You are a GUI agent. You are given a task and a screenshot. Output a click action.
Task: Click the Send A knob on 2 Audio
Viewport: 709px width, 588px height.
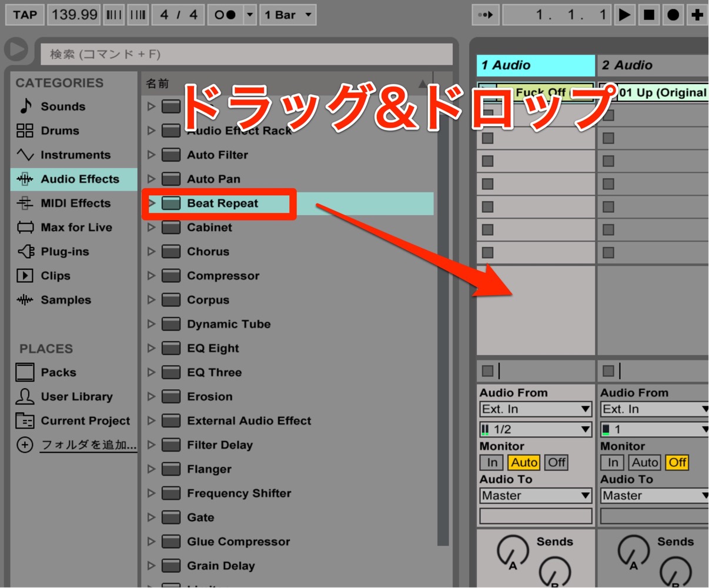633,551
